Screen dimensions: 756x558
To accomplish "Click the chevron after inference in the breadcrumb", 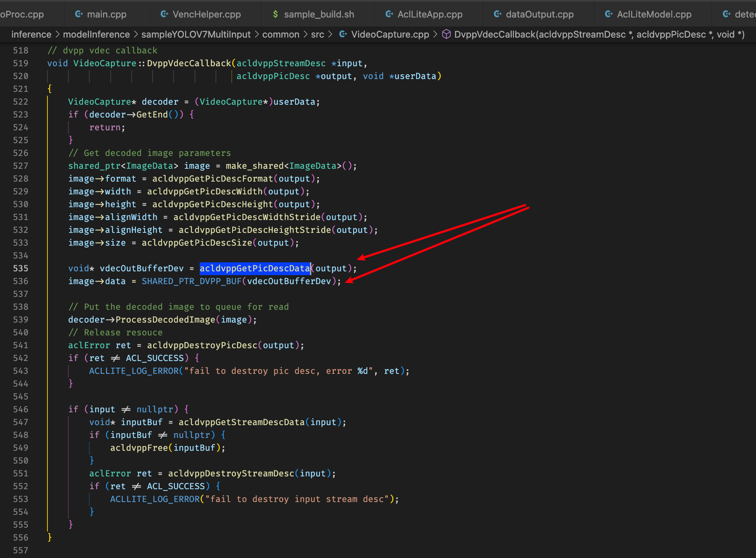I will click(x=57, y=35).
